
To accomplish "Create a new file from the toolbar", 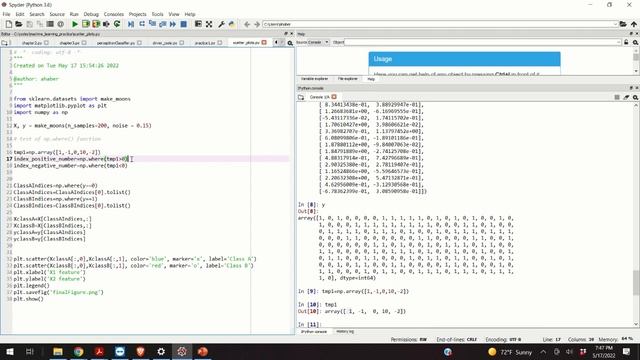I will click(9, 24).
